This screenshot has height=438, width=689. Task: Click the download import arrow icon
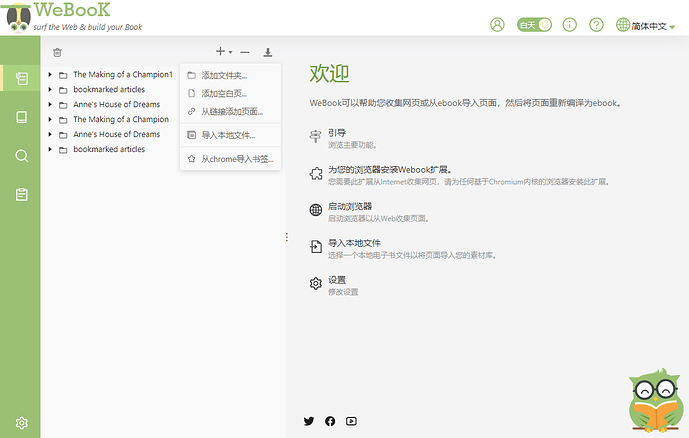click(268, 52)
